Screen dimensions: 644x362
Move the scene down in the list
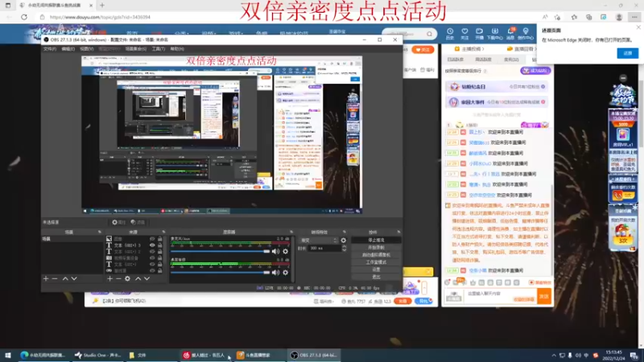(x=74, y=278)
